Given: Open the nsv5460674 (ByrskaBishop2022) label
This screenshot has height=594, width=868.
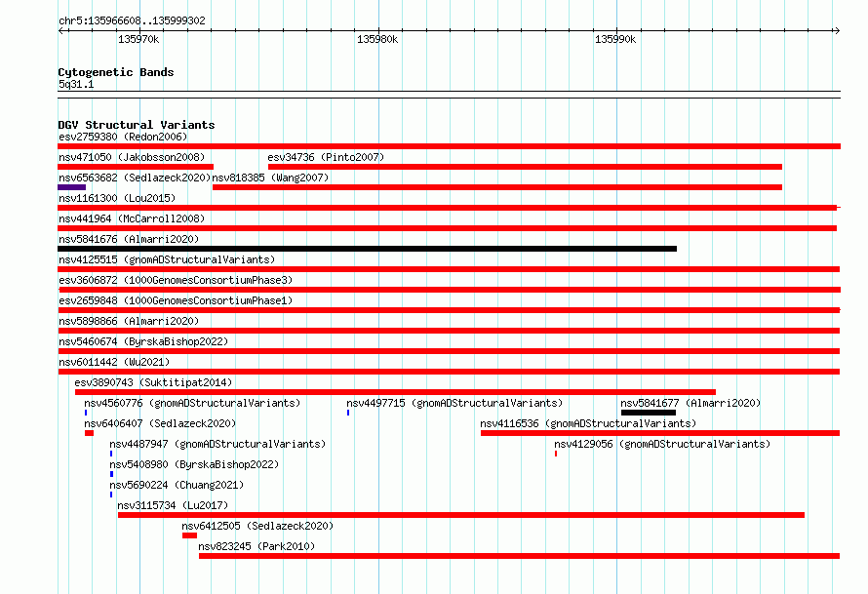Looking at the screenshot, I should coord(143,341).
